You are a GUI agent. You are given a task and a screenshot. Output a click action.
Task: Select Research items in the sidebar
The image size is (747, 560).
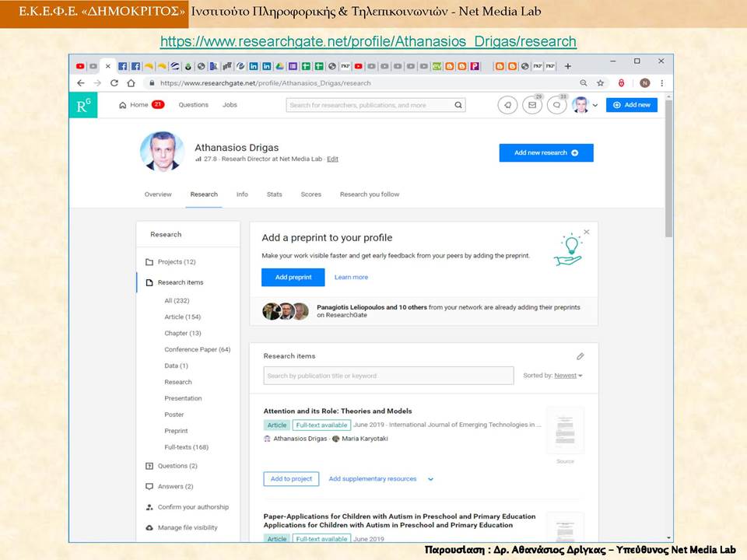pos(181,282)
